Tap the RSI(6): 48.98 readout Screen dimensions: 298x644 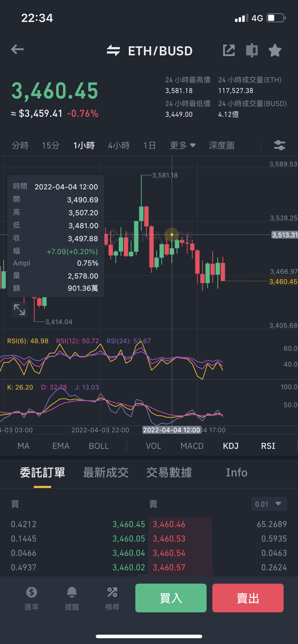[28, 341]
